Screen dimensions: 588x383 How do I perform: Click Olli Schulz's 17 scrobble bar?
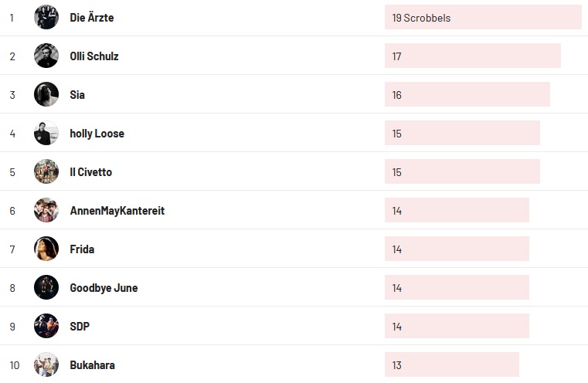tap(472, 56)
